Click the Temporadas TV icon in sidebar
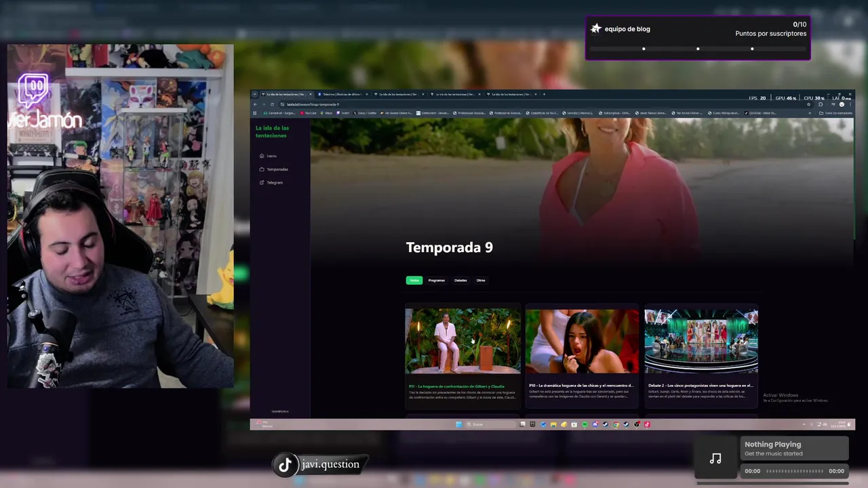 pos(262,169)
